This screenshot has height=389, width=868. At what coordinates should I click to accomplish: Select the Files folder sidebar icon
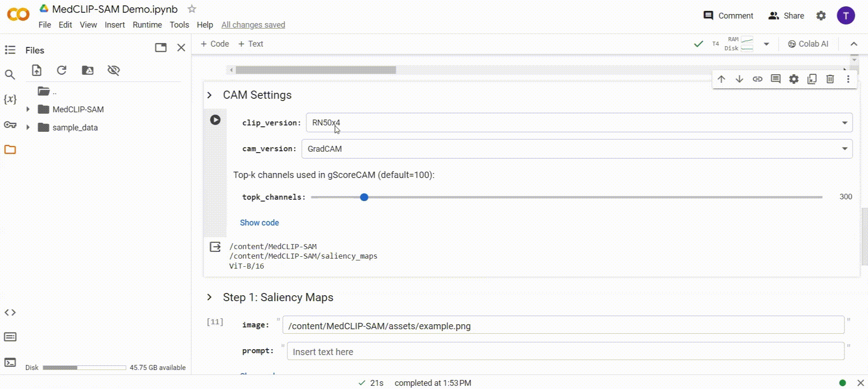pyautogui.click(x=10, y=149)
